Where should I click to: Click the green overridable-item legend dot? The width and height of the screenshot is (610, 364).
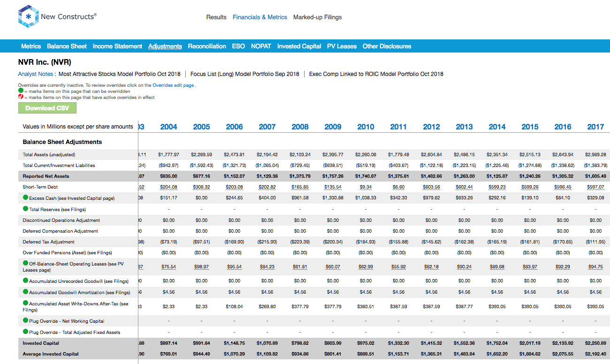pyautogui.click(x=21, y=91)
